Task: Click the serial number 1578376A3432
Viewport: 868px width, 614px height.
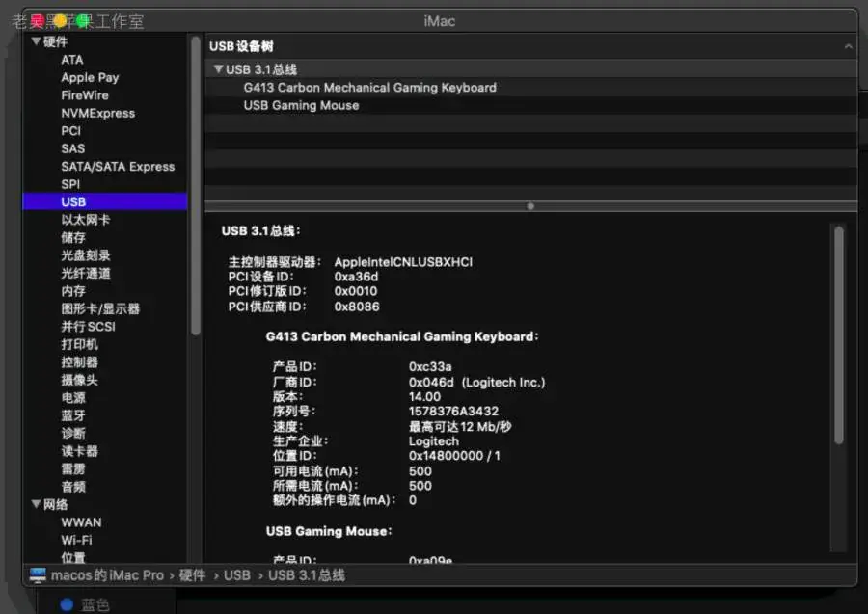Action: (453, 412)
